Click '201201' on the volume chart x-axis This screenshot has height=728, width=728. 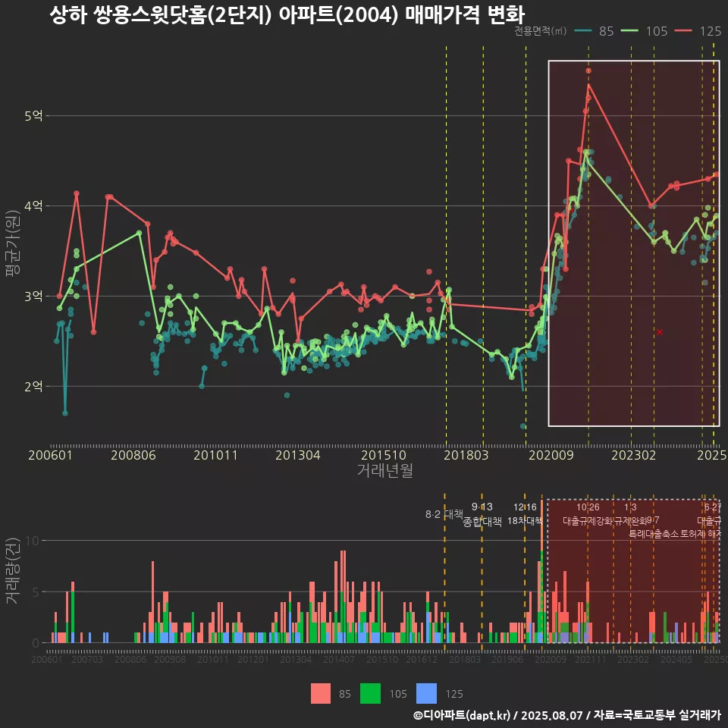point(253,659)
